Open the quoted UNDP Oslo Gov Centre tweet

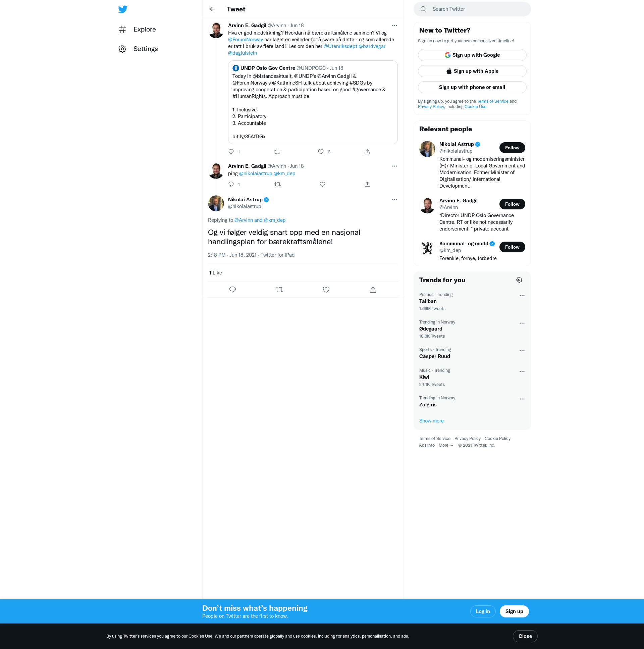click(x=313, y=102)
